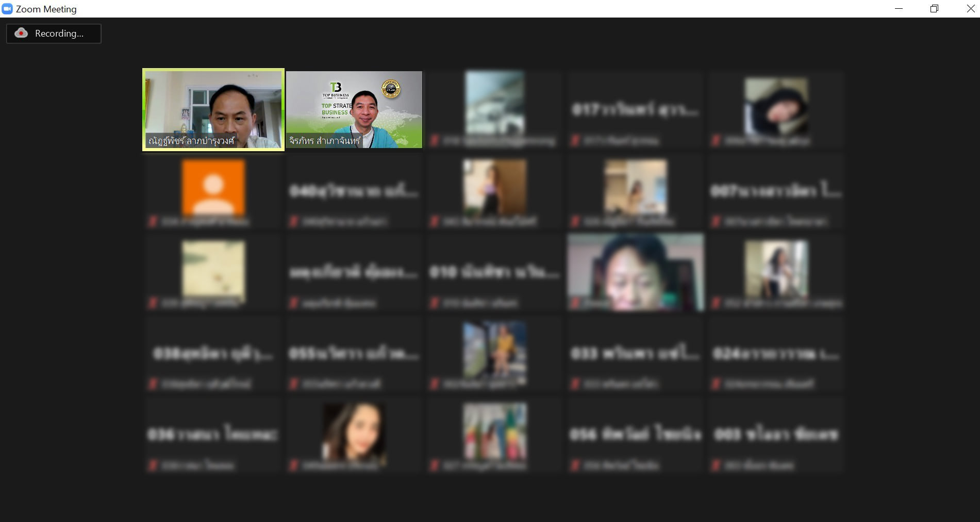Click the Recording... indicator label
Screen dimensions: 980x522
pos(59,34)
